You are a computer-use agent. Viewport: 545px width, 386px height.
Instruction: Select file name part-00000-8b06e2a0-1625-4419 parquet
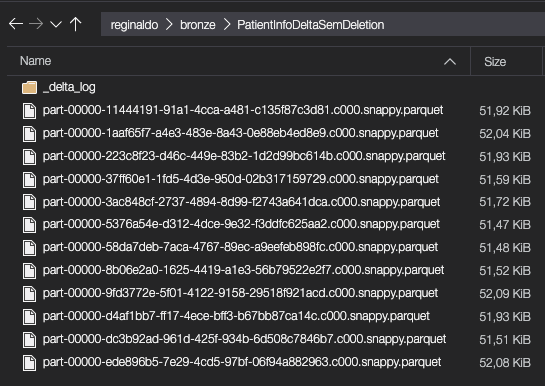pos(243,270)
